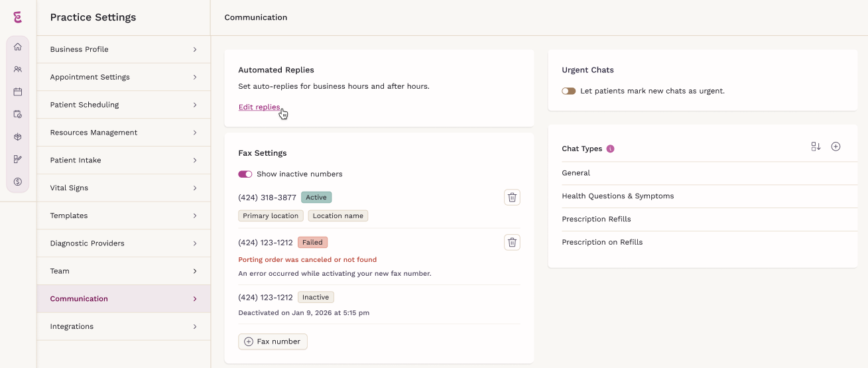Select Vital Signs menu item
Viewport: 868px width, 368px height.
coord(124,188)
